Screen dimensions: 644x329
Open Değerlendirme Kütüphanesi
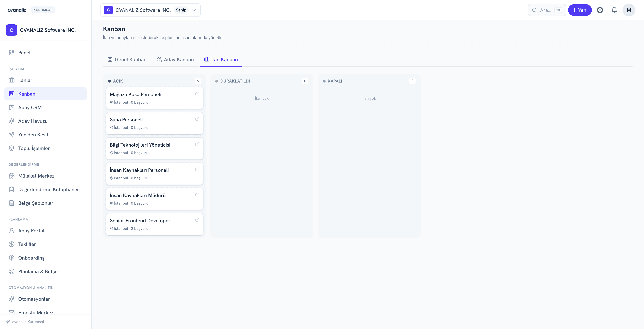pyautogui.click(x=45, y=190)
